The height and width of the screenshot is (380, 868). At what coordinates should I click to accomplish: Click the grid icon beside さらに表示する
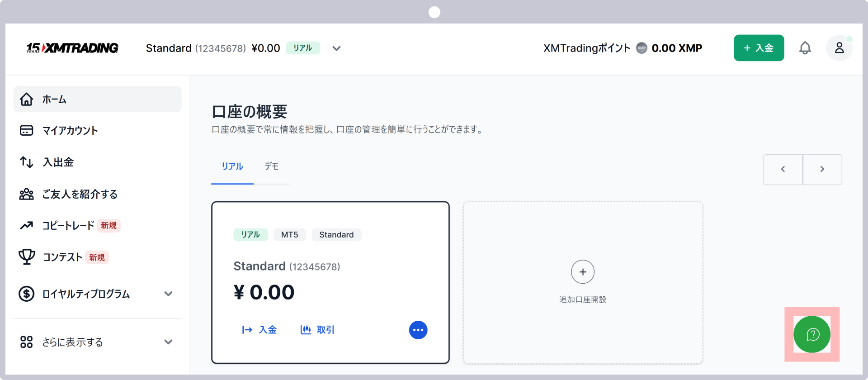tap(27, 342)
